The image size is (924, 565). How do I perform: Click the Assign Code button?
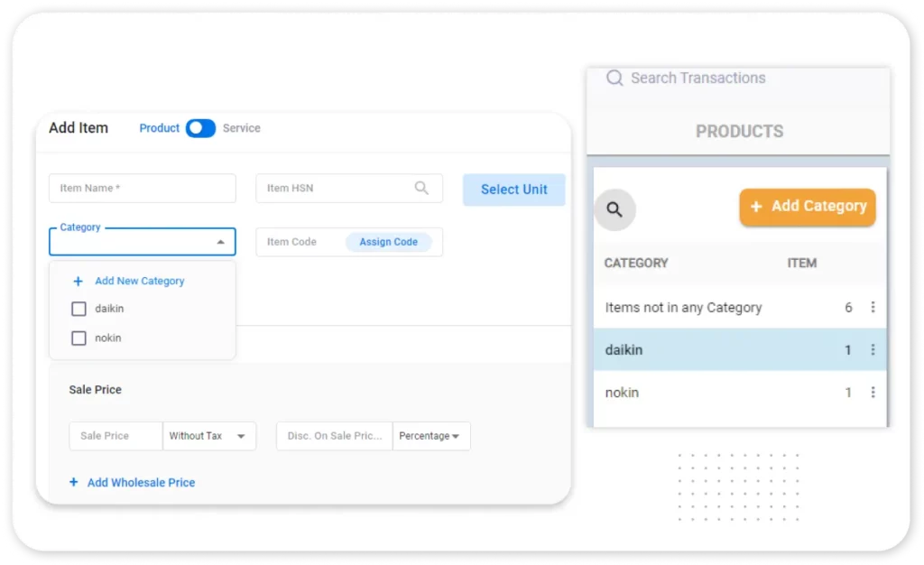click(388, 242)
